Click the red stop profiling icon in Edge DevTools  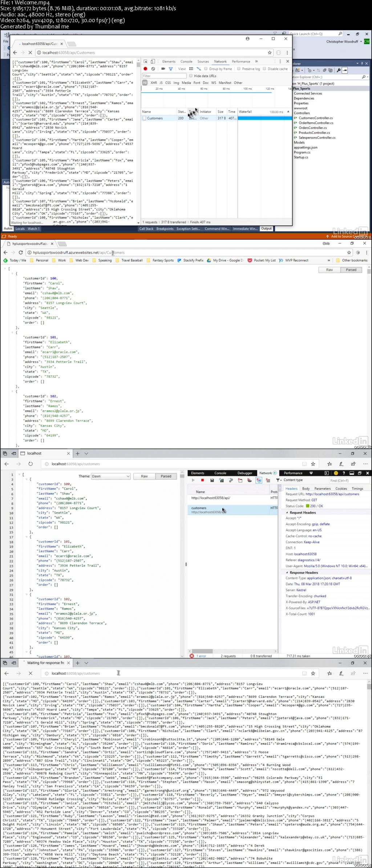(x=203, y=480)
